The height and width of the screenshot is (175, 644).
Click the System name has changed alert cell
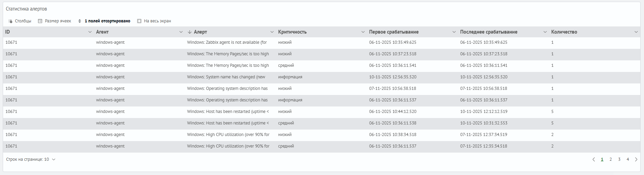point(226,77)
